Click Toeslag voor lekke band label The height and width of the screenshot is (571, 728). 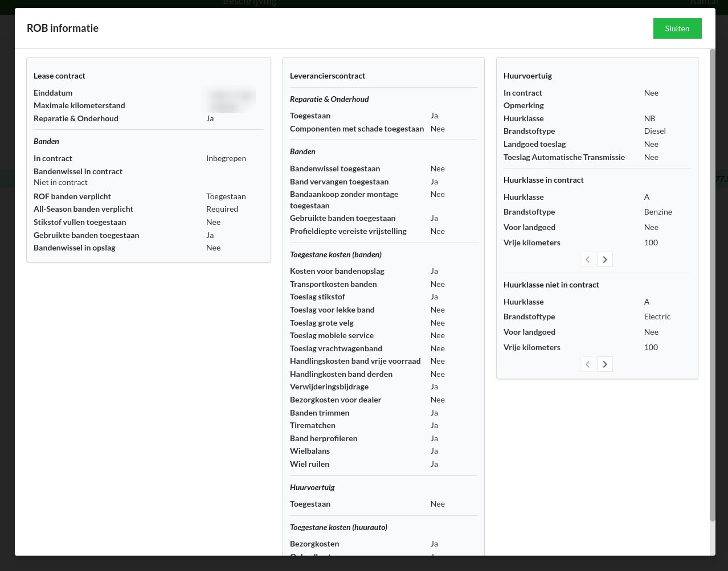pos(332,310)
